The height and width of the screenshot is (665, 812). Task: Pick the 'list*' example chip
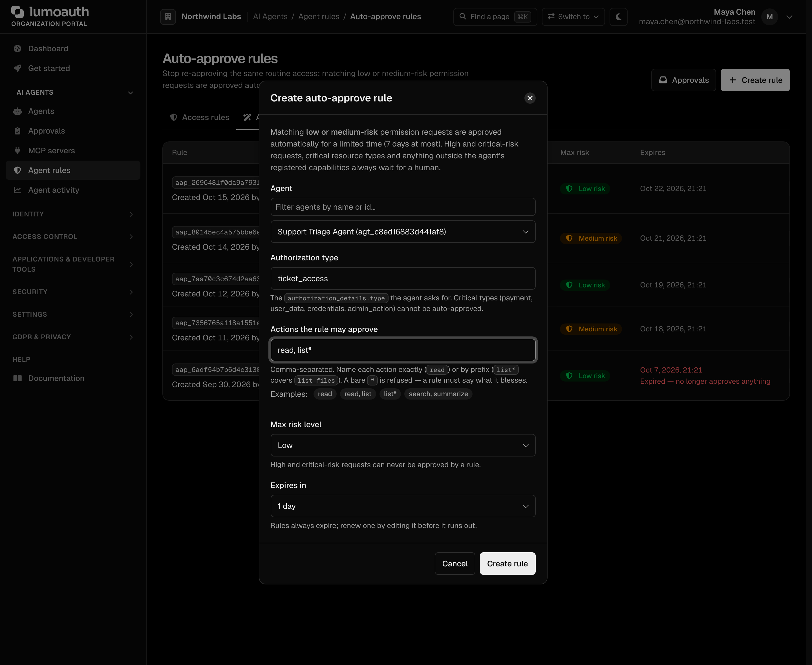390,394
